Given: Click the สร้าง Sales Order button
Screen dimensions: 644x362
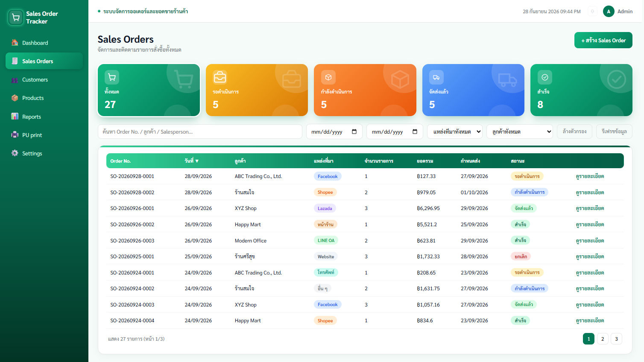Looking at the screenshot, I should [603, 40].
